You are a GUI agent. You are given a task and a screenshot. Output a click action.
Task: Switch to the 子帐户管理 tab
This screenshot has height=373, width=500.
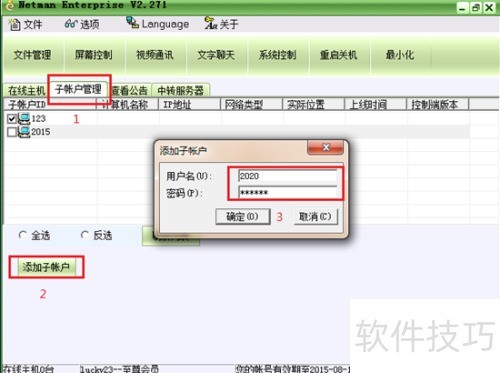tap(79, 89)
